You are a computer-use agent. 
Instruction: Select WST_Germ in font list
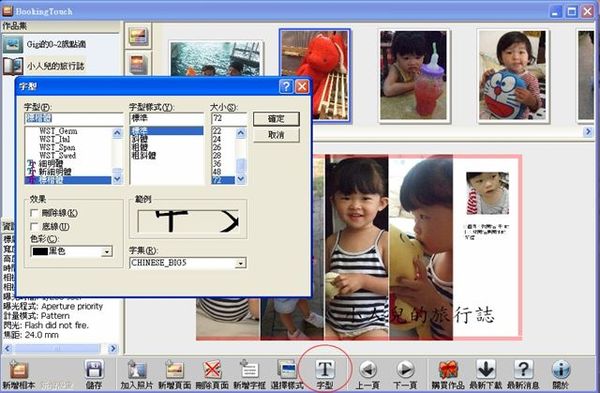(58, 131)
